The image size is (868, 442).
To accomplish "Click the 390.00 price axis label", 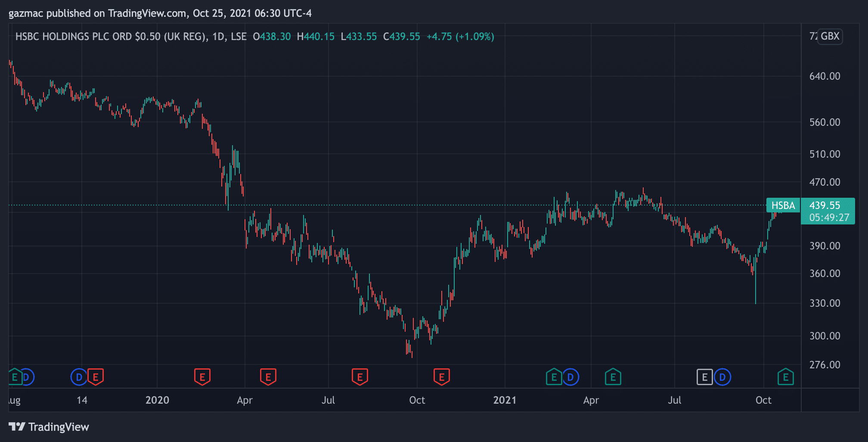I will [x=825, y=246].
